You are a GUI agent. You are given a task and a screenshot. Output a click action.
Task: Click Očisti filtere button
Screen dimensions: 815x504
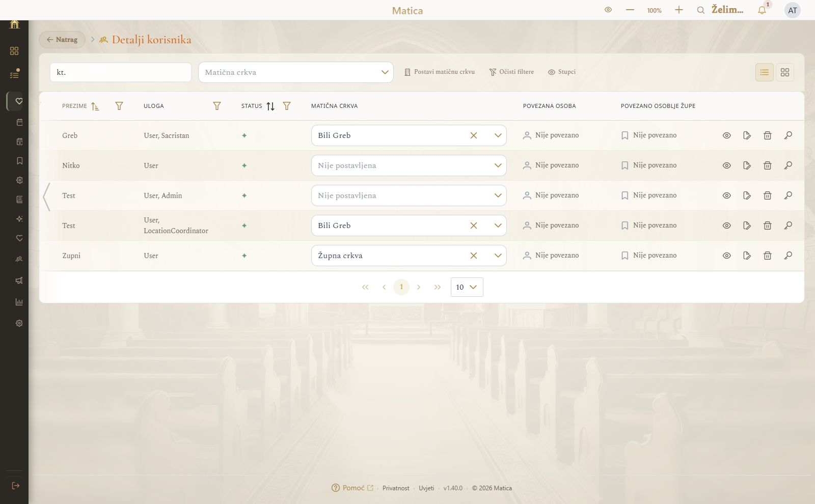pos(511,72)
